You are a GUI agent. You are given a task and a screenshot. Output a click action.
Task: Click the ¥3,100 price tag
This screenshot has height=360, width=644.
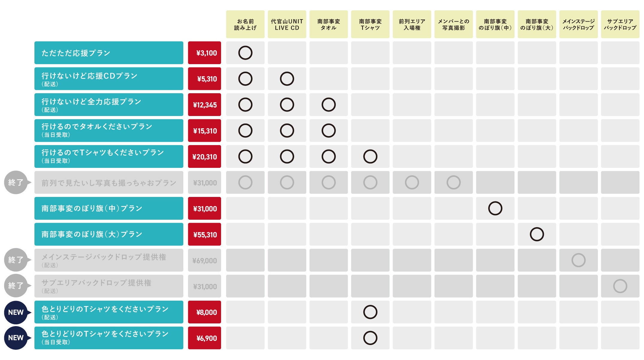(204, 53)
